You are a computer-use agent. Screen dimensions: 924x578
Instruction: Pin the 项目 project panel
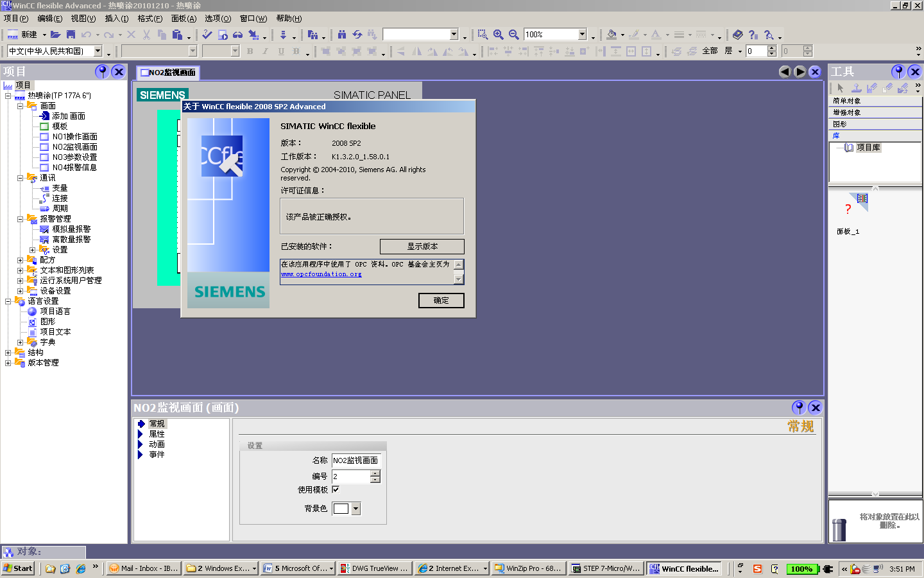(x=102, y=72)
